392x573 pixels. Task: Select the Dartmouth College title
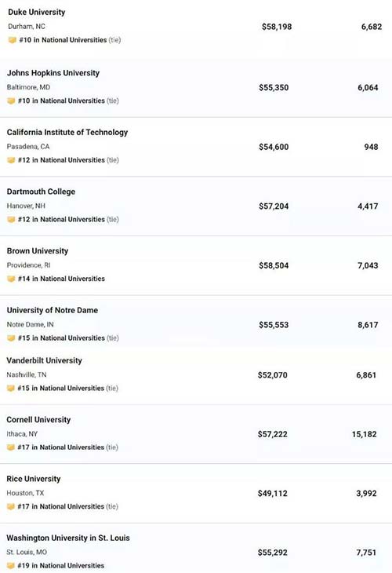(41, 192)
